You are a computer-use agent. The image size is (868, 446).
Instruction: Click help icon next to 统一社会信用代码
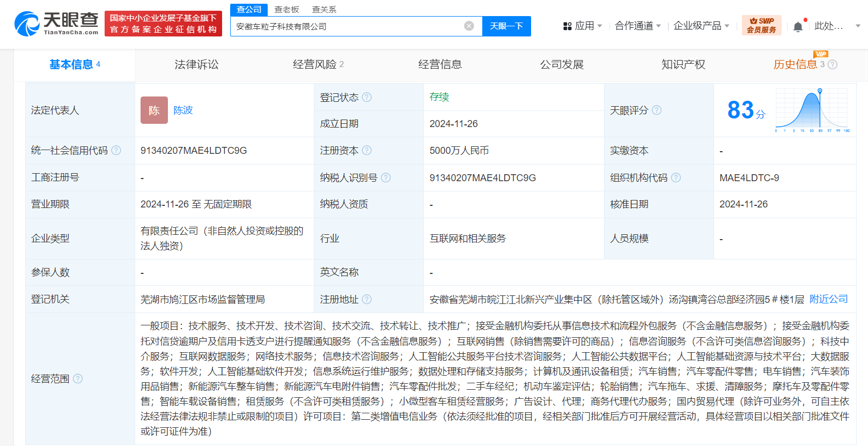click(x=116, y=151)
